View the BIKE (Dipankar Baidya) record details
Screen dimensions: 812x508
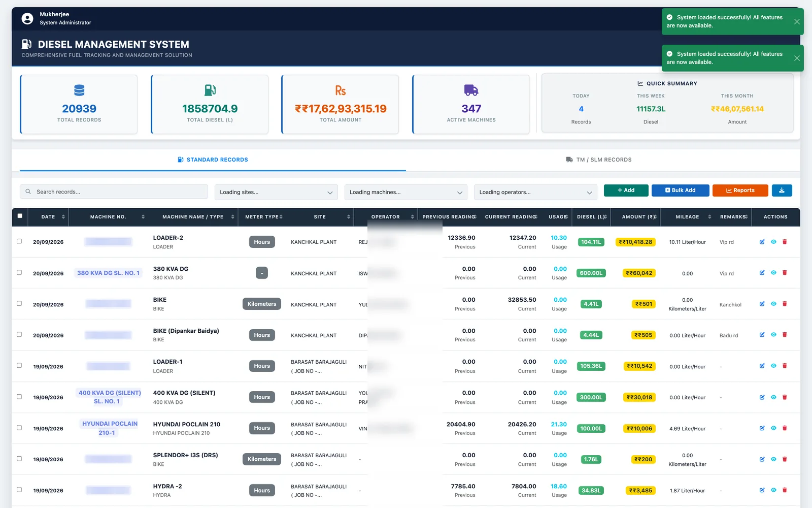pos(773,335)
